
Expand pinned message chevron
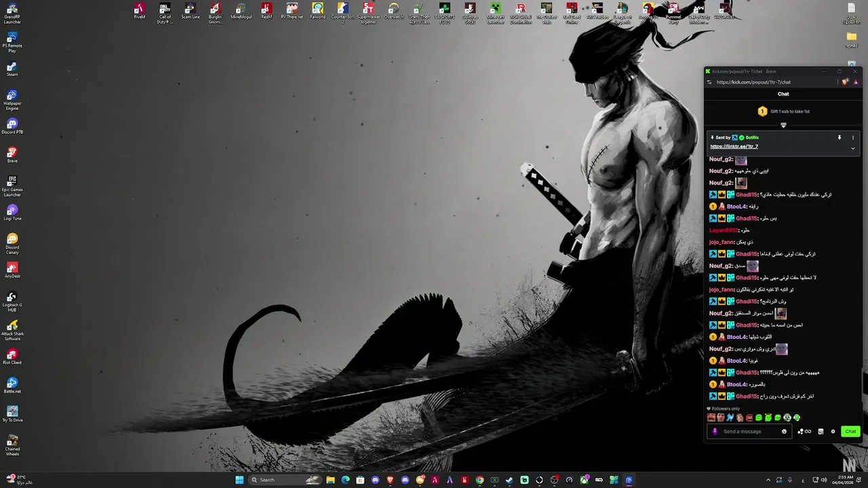[853, 148]
